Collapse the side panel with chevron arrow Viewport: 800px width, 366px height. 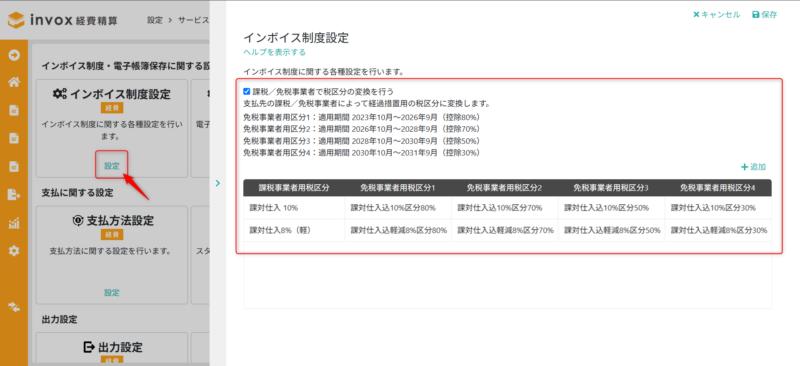218,183
